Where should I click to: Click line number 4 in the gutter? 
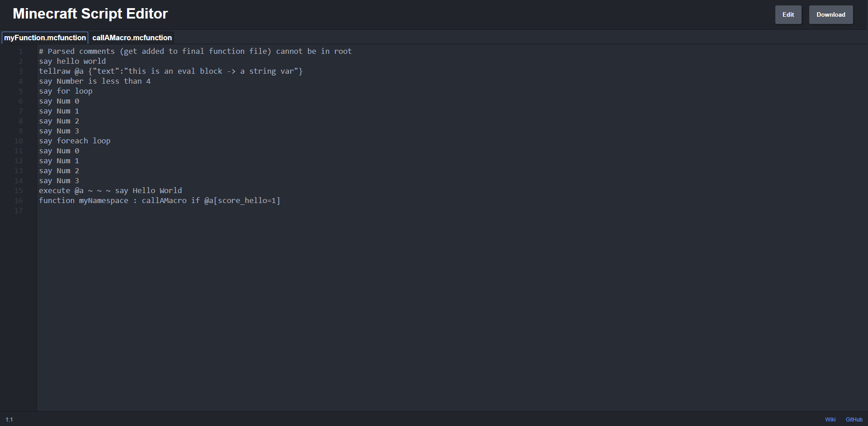pyautogui.click(x=20, y=81)
